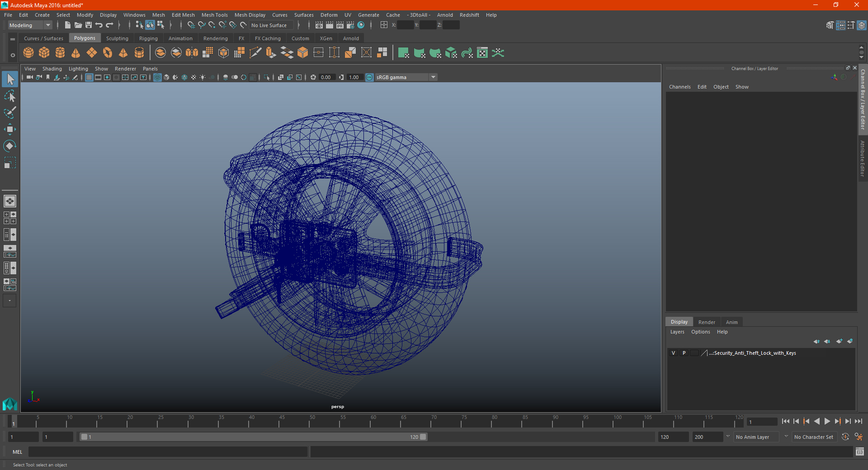This screenshot has height=470, width=868.
Task: Create a polygon sphere from the shelf
Action: (x=28, y=53)
